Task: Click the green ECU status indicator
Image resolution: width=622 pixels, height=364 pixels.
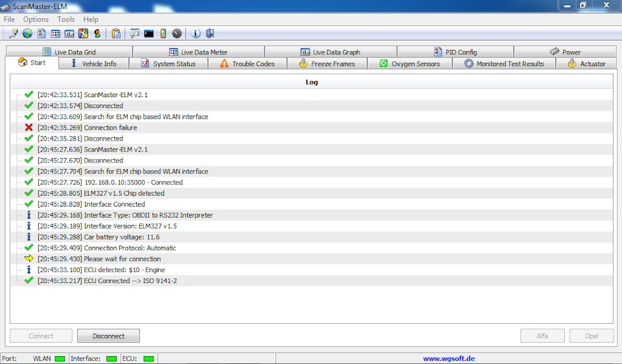Action: coord(148,358)
